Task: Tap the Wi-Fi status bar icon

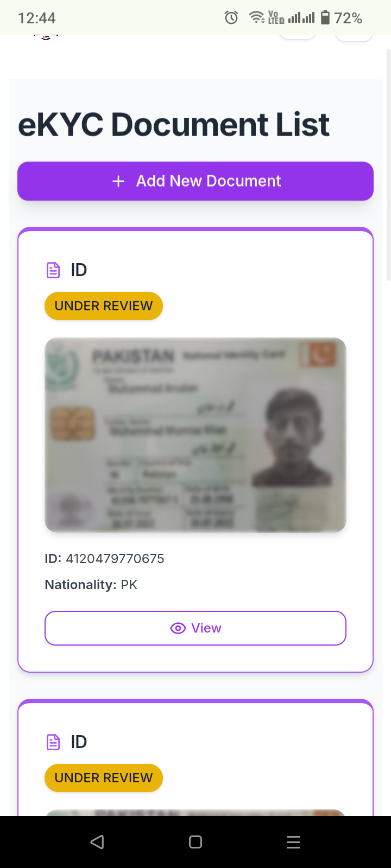Action: pos(257,18)
